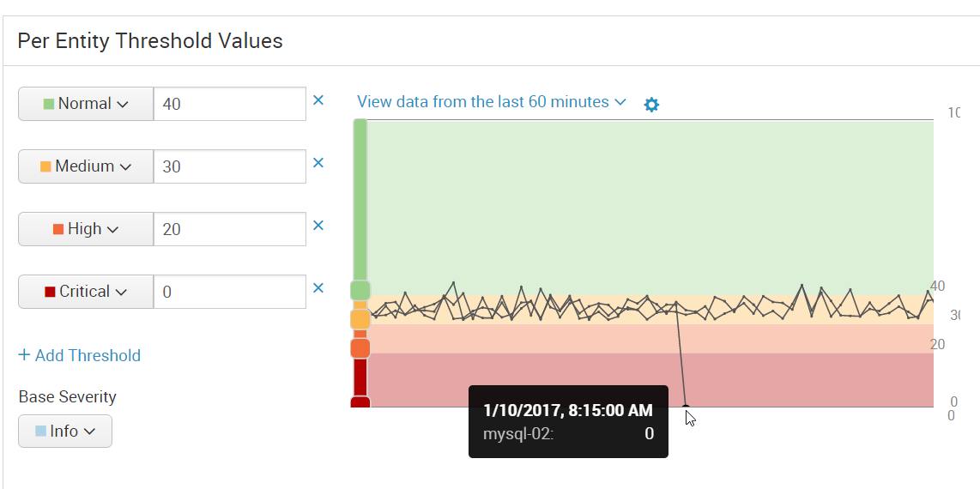Delete the High threshold via its X icon
Screen dimensions: 980x489
[x=318, y=226]
